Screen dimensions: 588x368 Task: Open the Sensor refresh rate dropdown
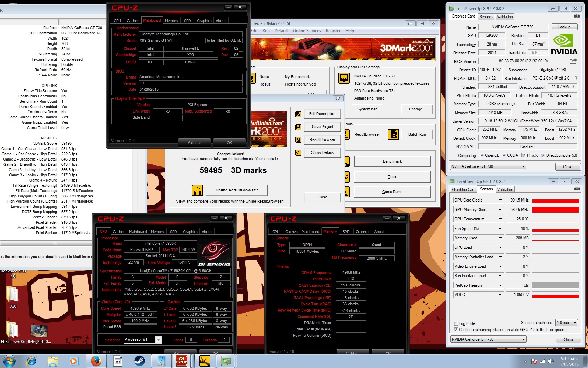tap(567, 323)
